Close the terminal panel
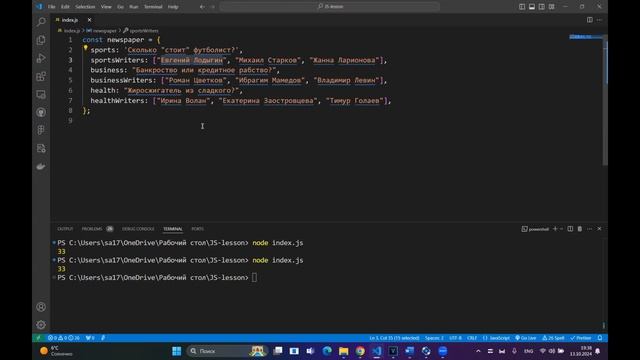 click(599, 229)
